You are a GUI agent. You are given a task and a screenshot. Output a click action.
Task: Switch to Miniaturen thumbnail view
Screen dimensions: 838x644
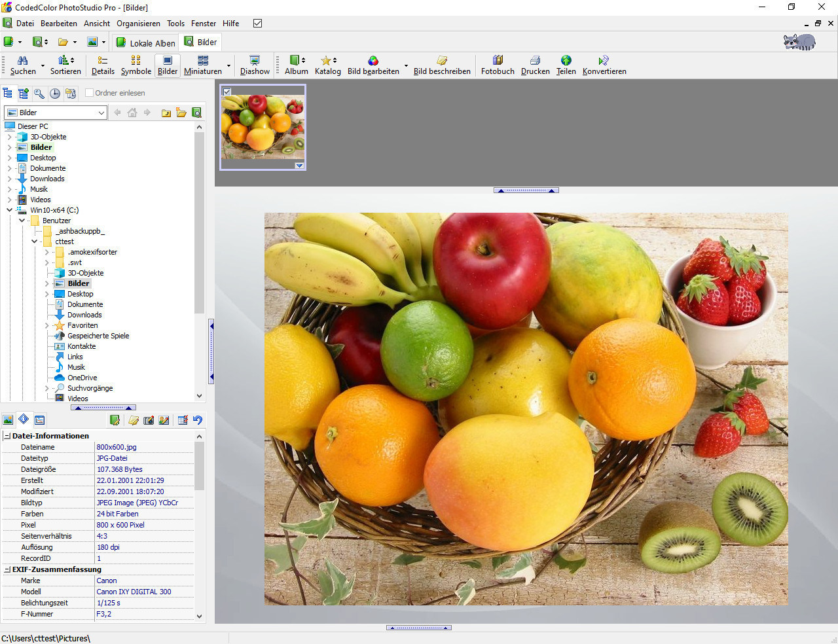point(202,65)
